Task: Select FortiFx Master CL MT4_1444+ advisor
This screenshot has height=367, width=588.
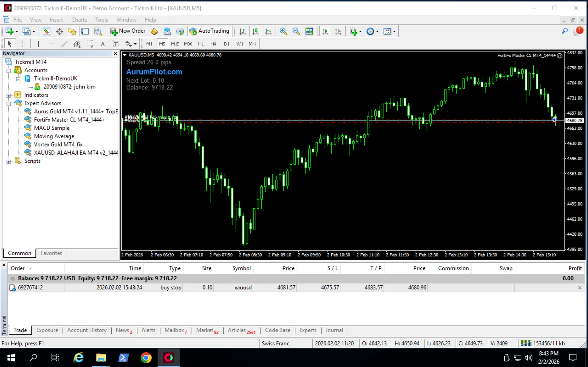Action: point(69,120)
